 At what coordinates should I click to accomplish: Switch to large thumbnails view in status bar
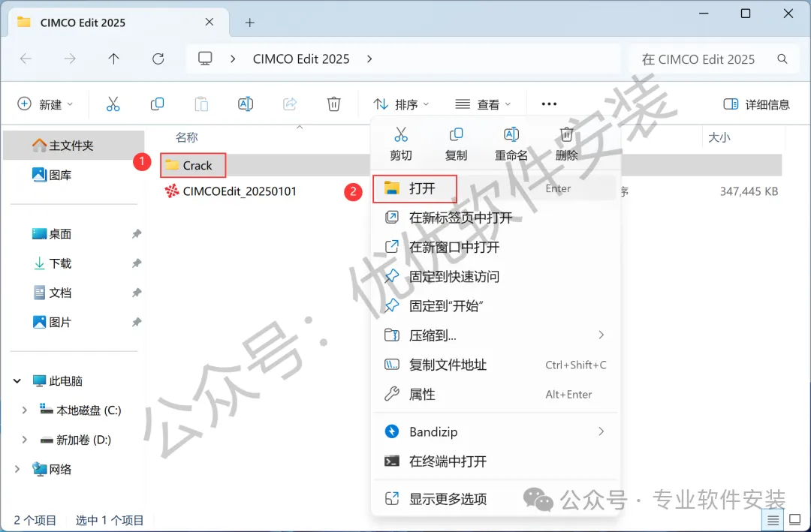click(794, 519)
